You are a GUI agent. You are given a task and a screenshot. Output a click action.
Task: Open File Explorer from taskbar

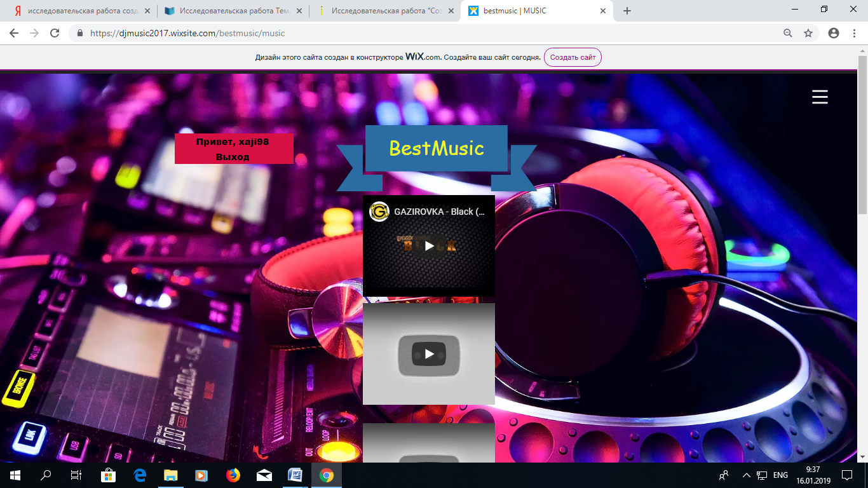[171, 475]
